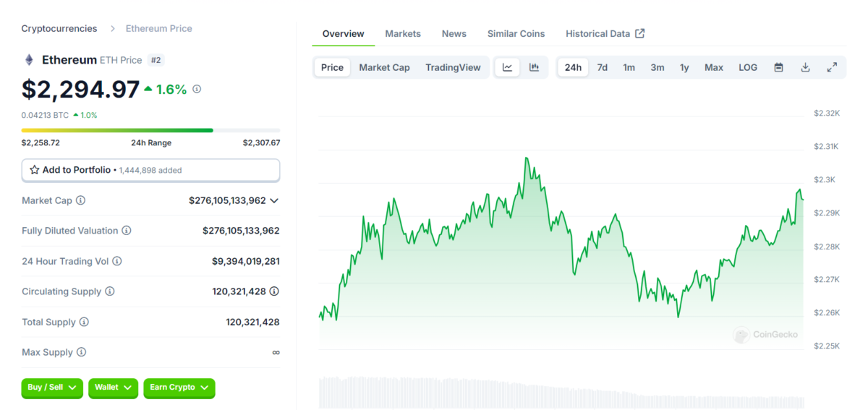Switch the chart to Market Cap

tap(384, 67)
